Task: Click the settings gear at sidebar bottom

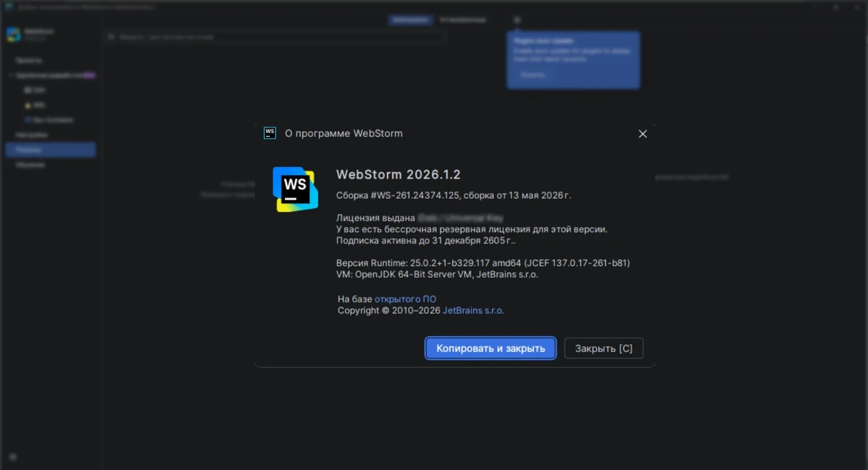Action: point(13,457)
